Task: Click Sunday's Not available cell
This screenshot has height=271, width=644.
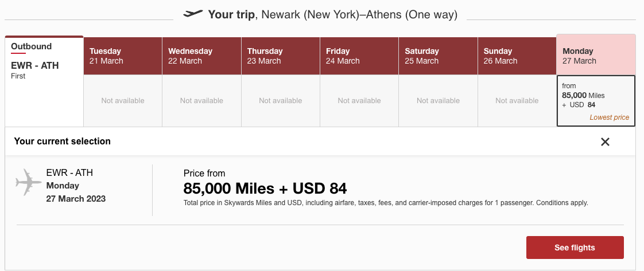Action: tap(517, 101)
